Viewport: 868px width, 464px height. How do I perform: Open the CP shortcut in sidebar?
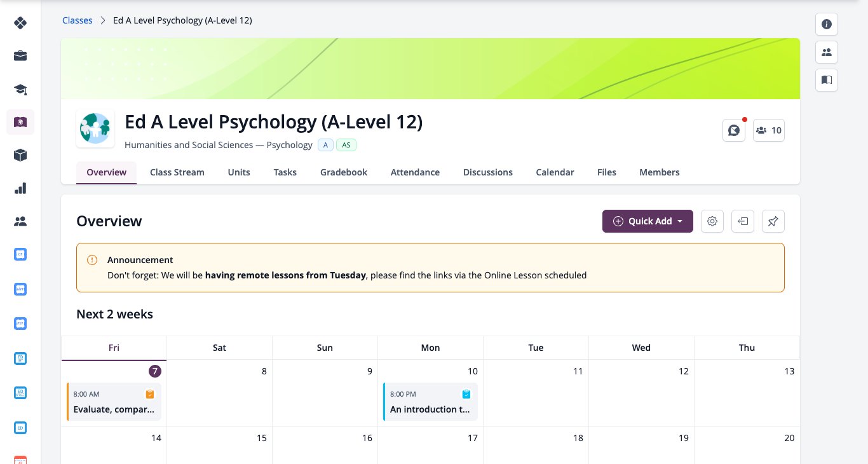pos(20,254)
